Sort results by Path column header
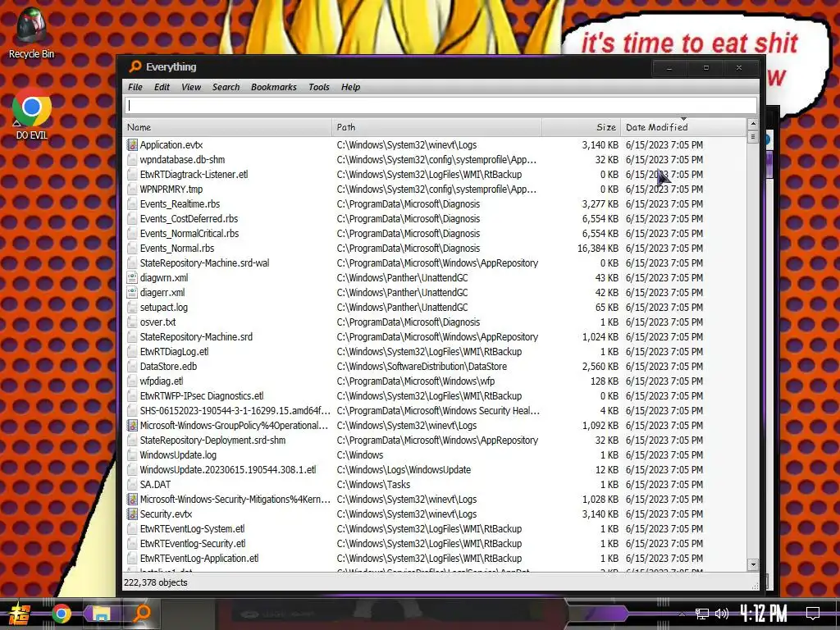Screen dimensions: 840x630 tap(436, 127)
